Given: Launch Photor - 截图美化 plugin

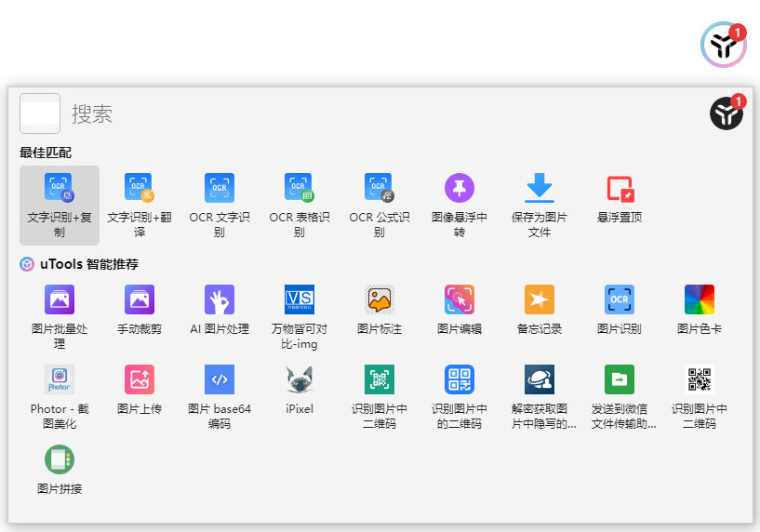Looking at the screenshot, I should click(x=60, y=380).
